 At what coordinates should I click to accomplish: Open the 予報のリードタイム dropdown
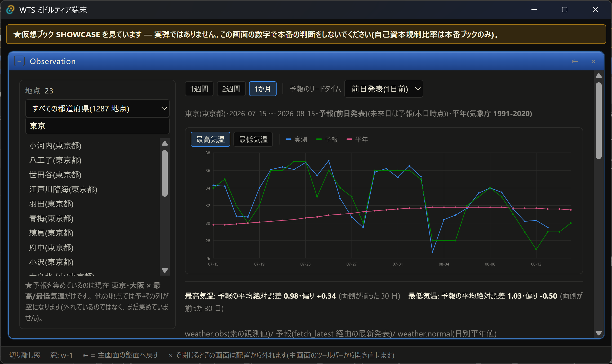pos(384,89)
